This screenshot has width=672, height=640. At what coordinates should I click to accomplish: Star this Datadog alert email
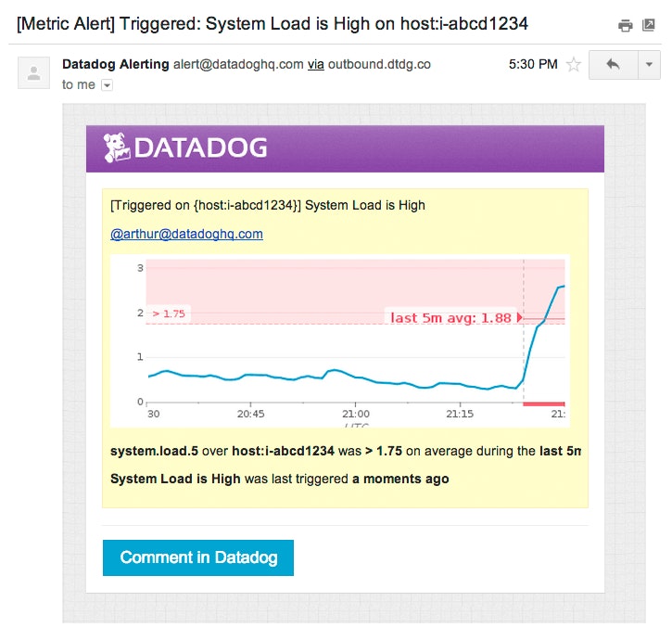click(x=574, y=65)
